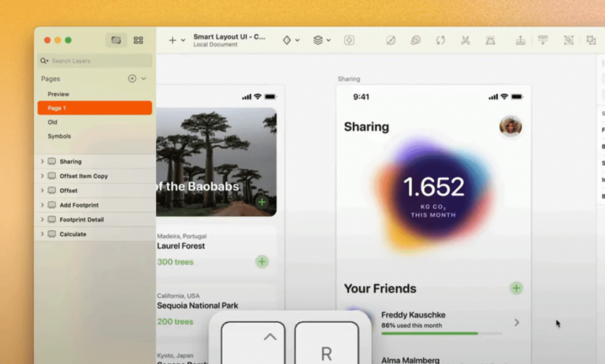Expand the Calculate artboard layer

(43, 234)
